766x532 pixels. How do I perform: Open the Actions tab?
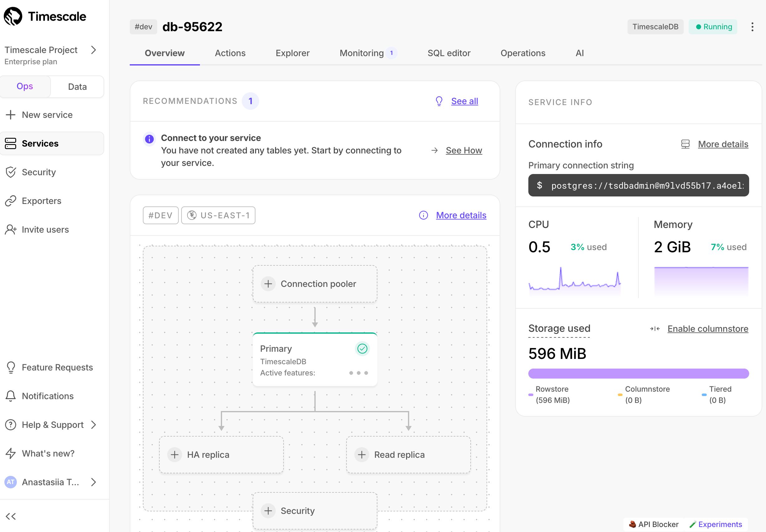click(230, 53)
